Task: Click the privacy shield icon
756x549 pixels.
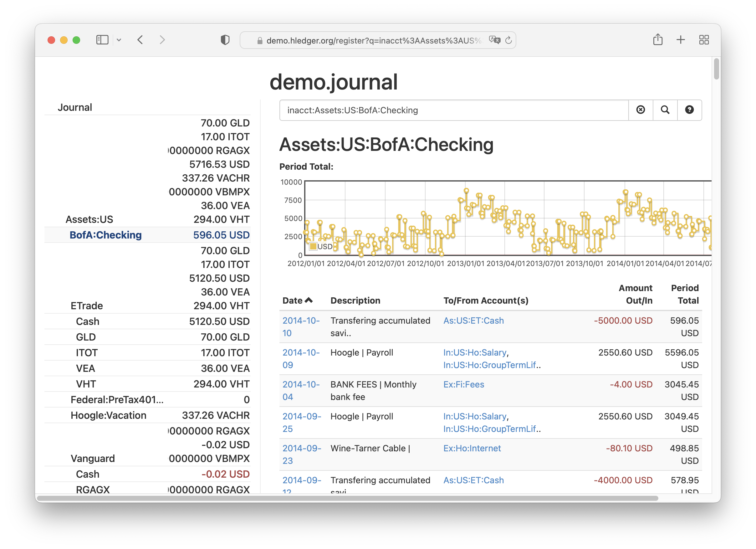Action: coord(225,40)
